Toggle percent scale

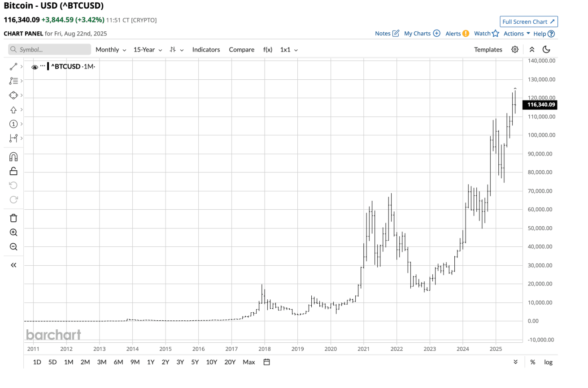pos(532,362)
